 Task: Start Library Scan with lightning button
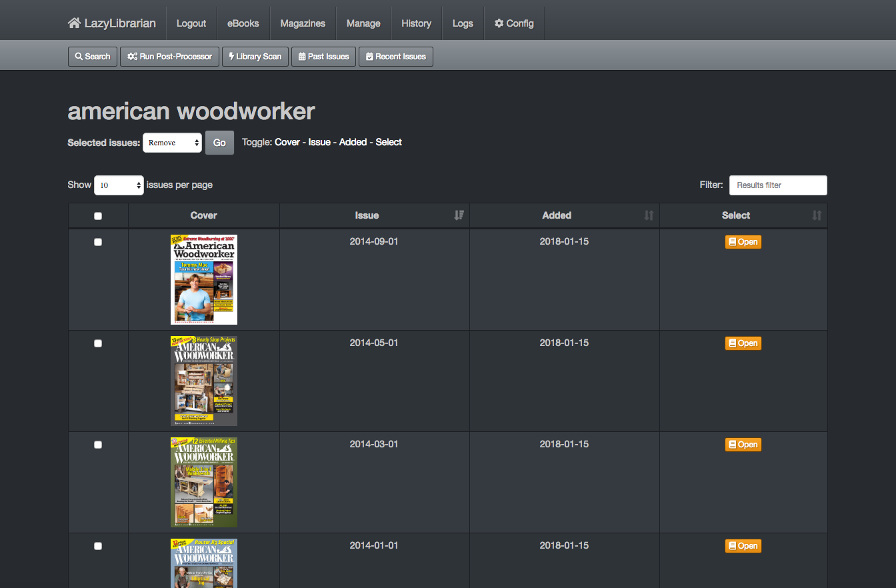(255, 57)
